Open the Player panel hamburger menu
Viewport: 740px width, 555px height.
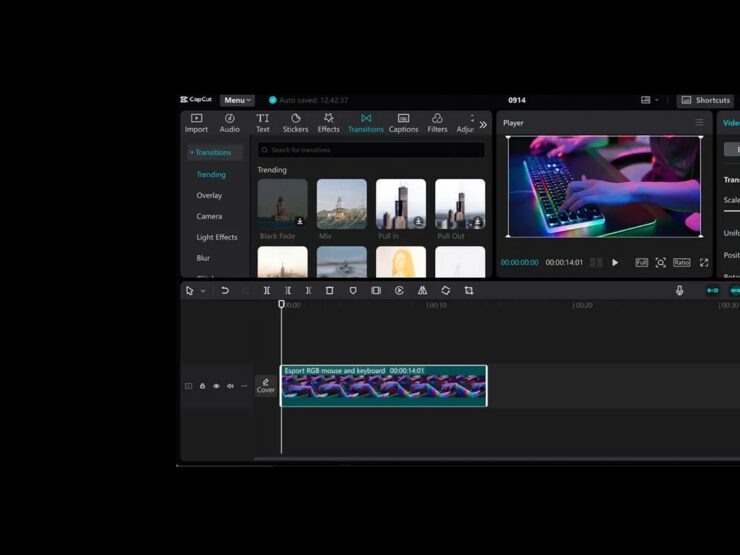(699, 123)
